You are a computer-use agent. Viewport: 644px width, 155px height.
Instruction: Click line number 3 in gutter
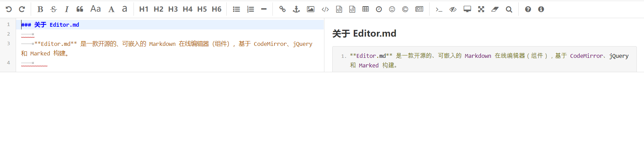[x=9, y=43]
